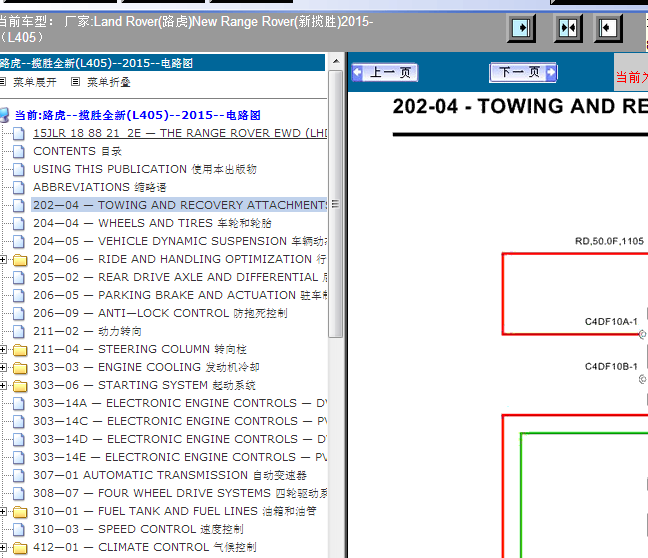Open 308-07 Four Wheel Drive Systems

pos(180,493)
